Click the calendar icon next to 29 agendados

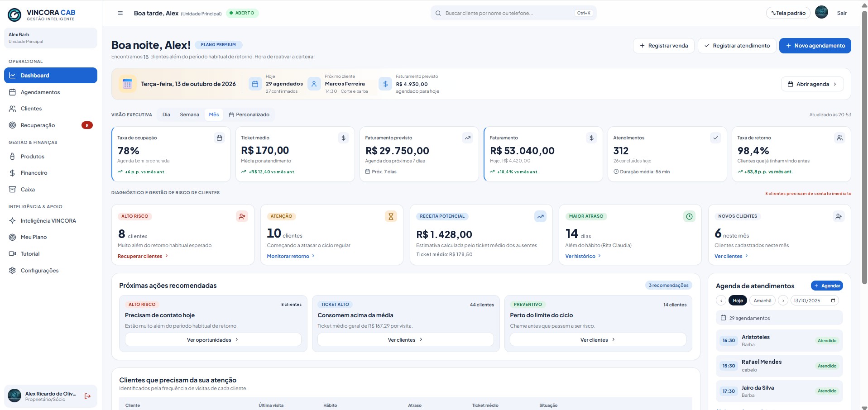(255, 84)
